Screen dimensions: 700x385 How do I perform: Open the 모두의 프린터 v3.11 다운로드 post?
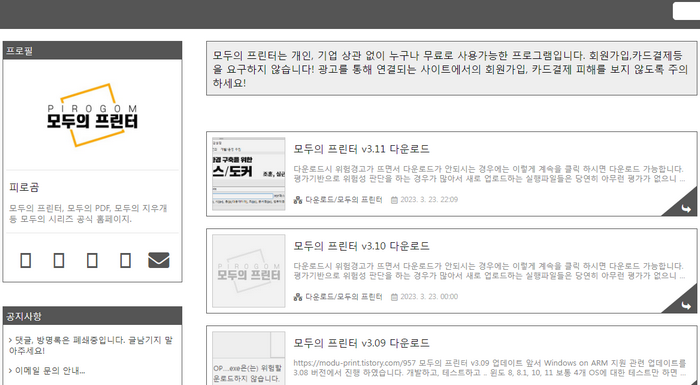pos(361,149)
